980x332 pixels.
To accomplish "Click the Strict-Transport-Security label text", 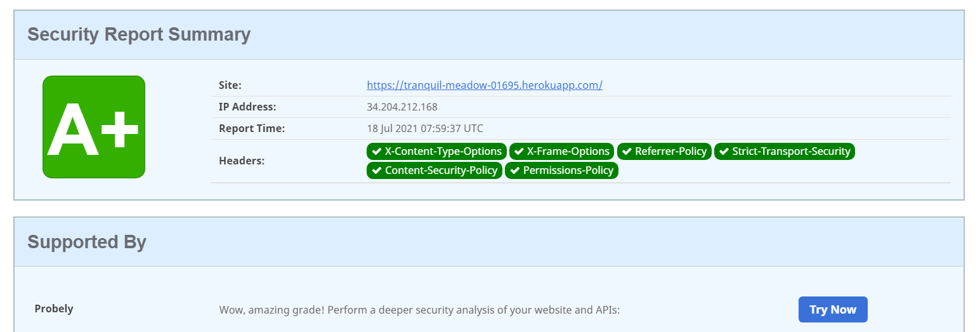I will point(791,151).
